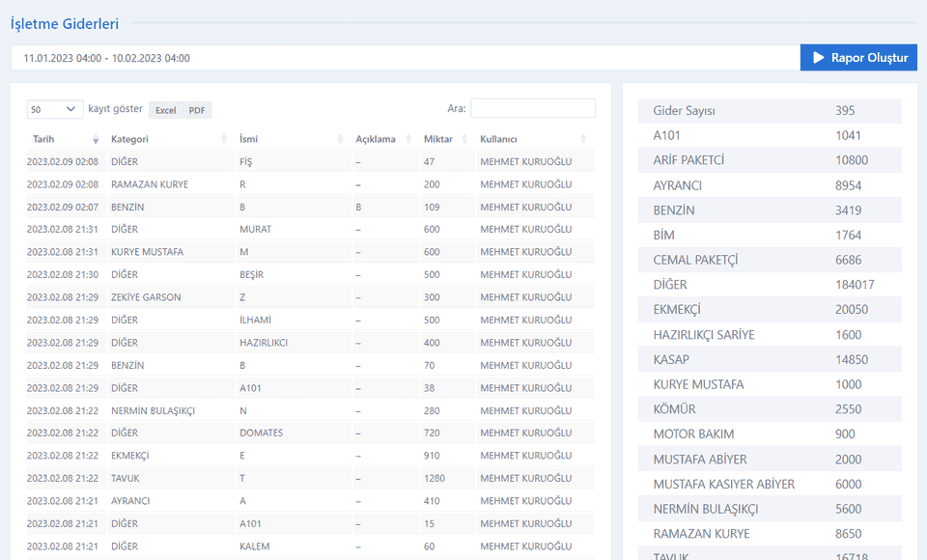Click the MUSTAFA KASIYER ABİYER summary row
927x560 pixels.
[x=770, y=484]
